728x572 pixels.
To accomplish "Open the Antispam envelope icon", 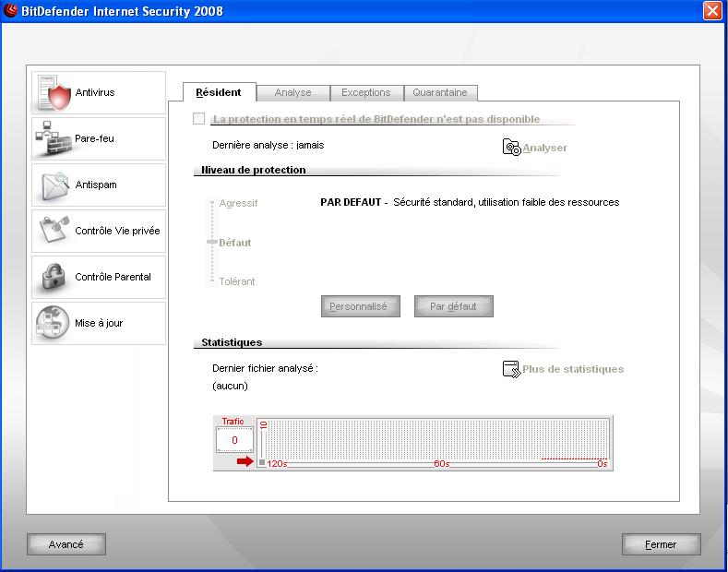I will tap(54, 185).
